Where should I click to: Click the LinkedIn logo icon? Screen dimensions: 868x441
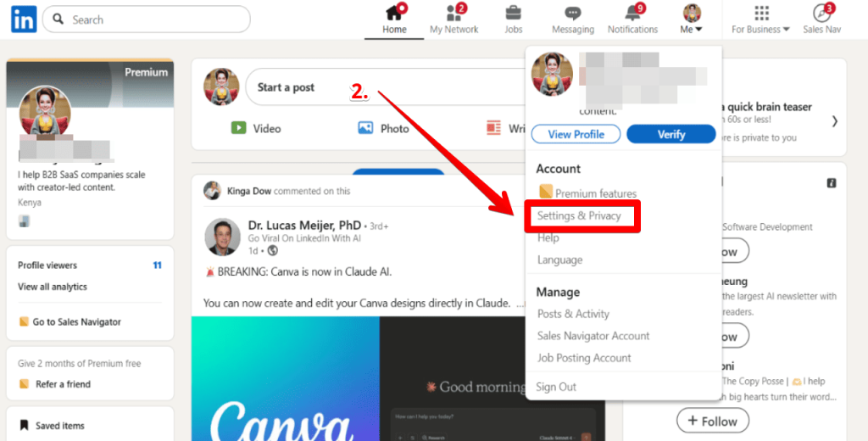point(24,20)
